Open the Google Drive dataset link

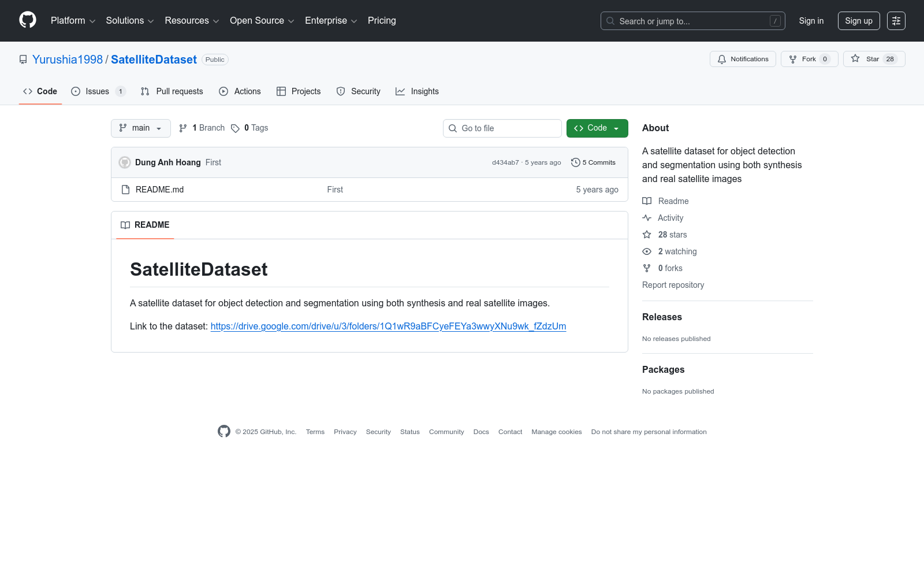pos(388,327)
